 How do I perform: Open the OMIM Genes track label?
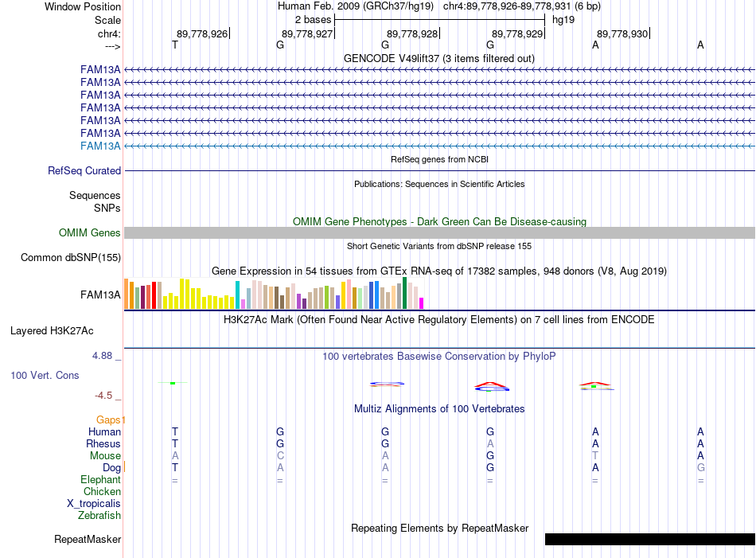90,233
